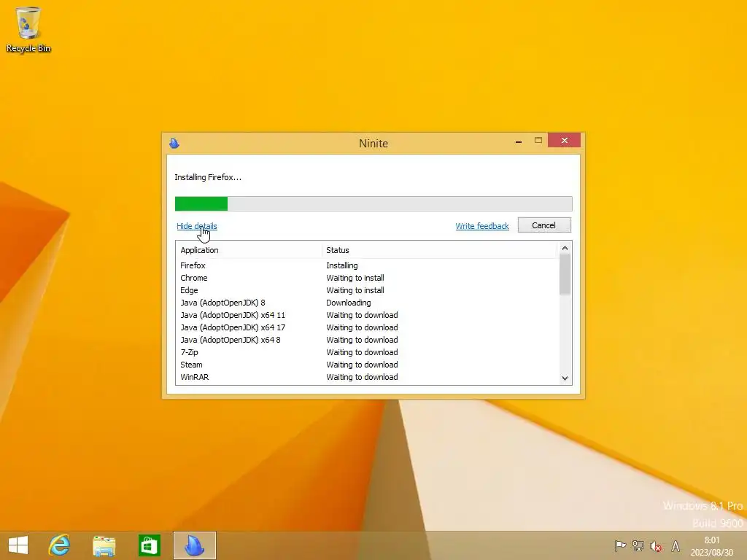Cancel the Ninite installation
The image size is (747, 560).
pos(544,225)
